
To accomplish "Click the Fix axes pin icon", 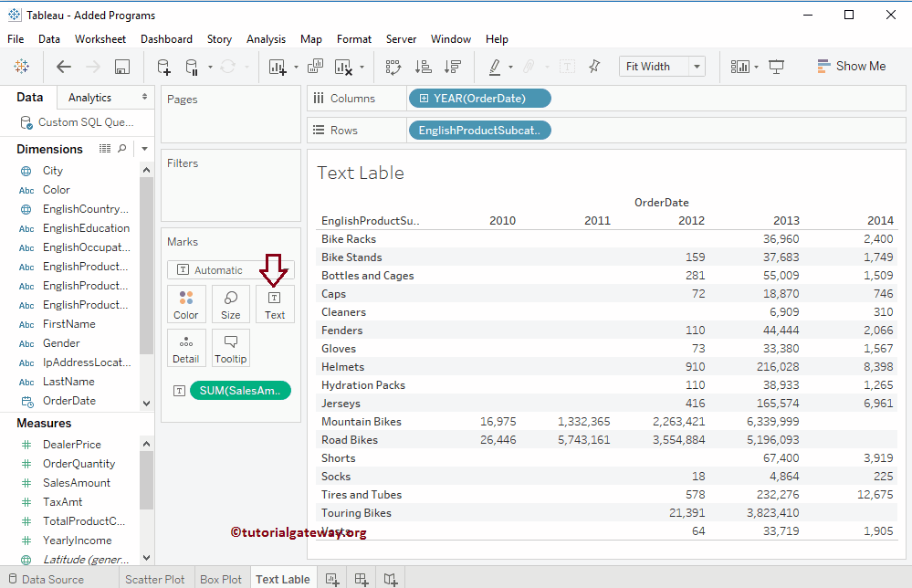I will pos(593,67).
